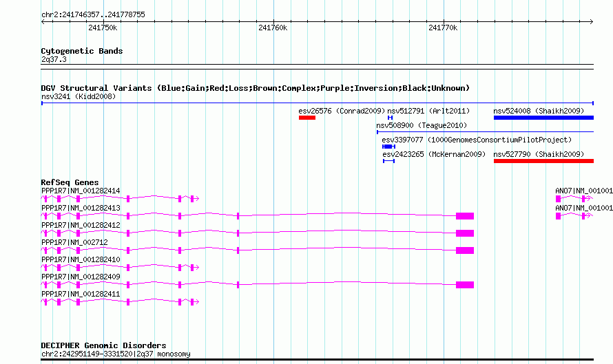The image size is (613, 364).
Task: Click the 'RefSeq Genes' track title
Action: (70, 182)
